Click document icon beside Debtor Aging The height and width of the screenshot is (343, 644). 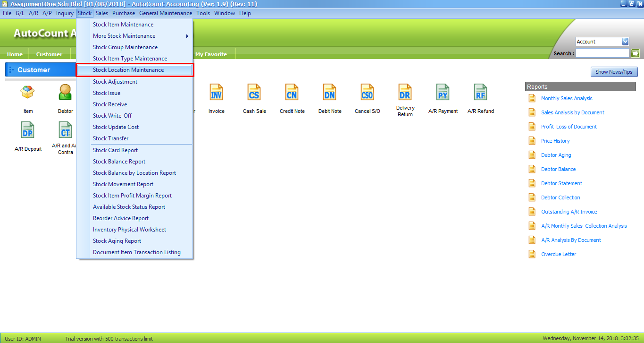532,155
